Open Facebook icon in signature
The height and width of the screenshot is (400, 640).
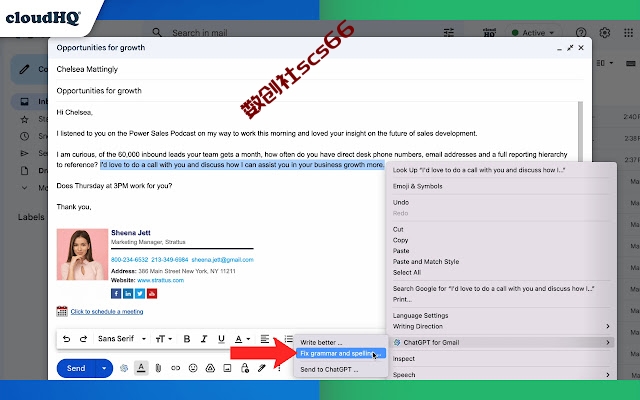[116, 293]
